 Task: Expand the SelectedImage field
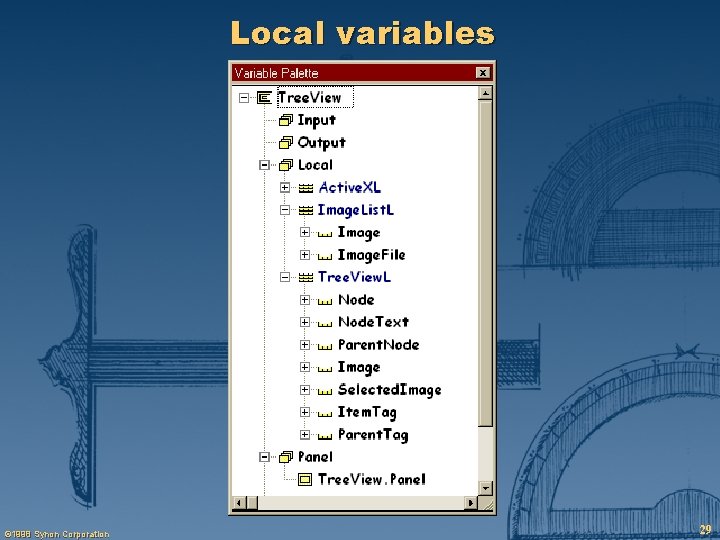[x=304, y=389]
